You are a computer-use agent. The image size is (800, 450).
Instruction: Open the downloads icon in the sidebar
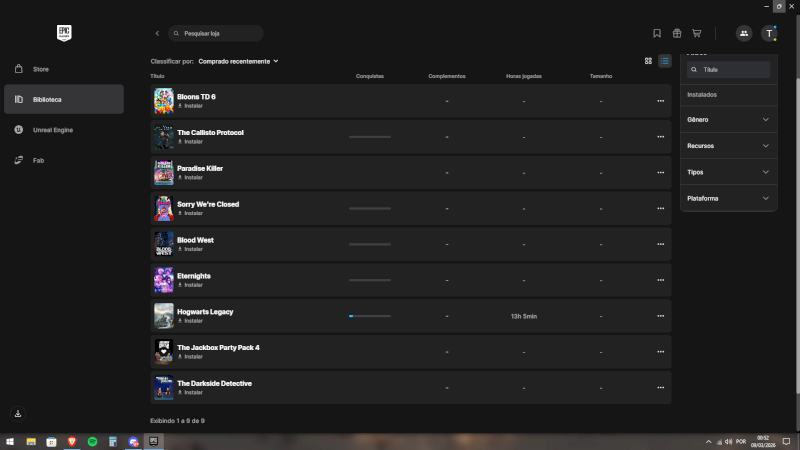18,413
